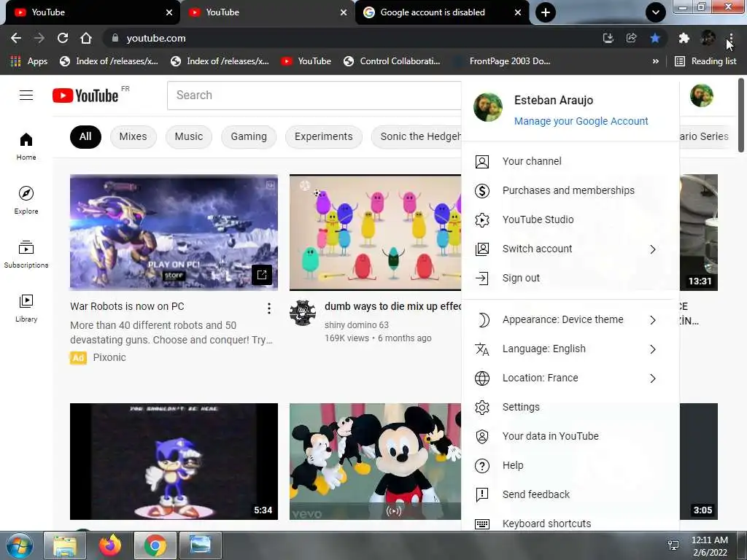Show more bookmarks chevron
Image resolution: width=747 pixels, height=560 pixels.
tap(656, 61)
